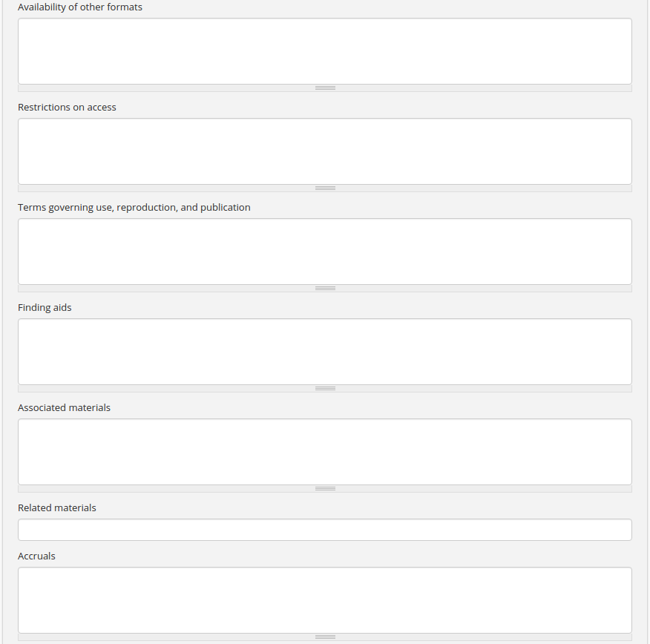Click the "Availability of other formats" label

point(80,7)
